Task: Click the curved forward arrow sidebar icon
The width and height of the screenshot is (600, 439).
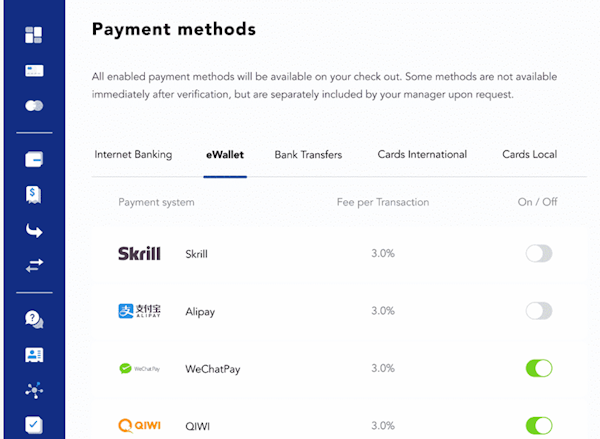Action: 33,231
